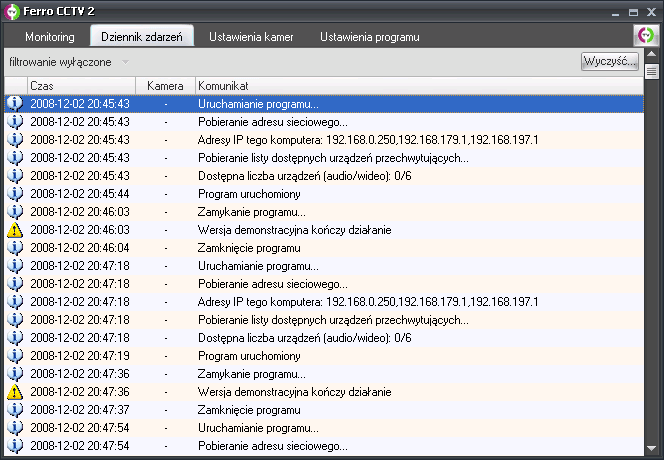Image resolution: width=664 pixels, height=460 pixels.
Task: Click info icon of 20:46:04 Zamknięcie programu row
Action: pos(15,248)
